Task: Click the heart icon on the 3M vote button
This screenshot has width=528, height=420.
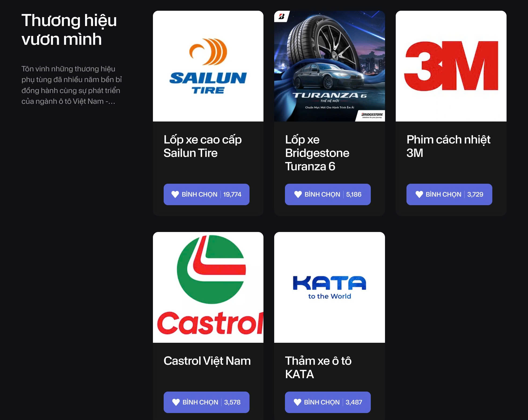Action: (x=419, y=194)
